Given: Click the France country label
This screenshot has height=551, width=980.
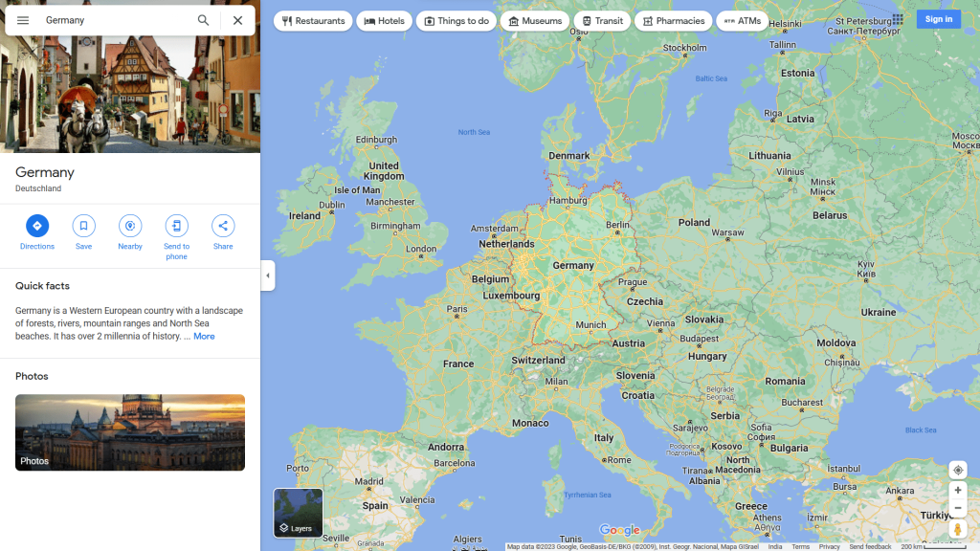Looking at the screenshot, I should [458, 364].
